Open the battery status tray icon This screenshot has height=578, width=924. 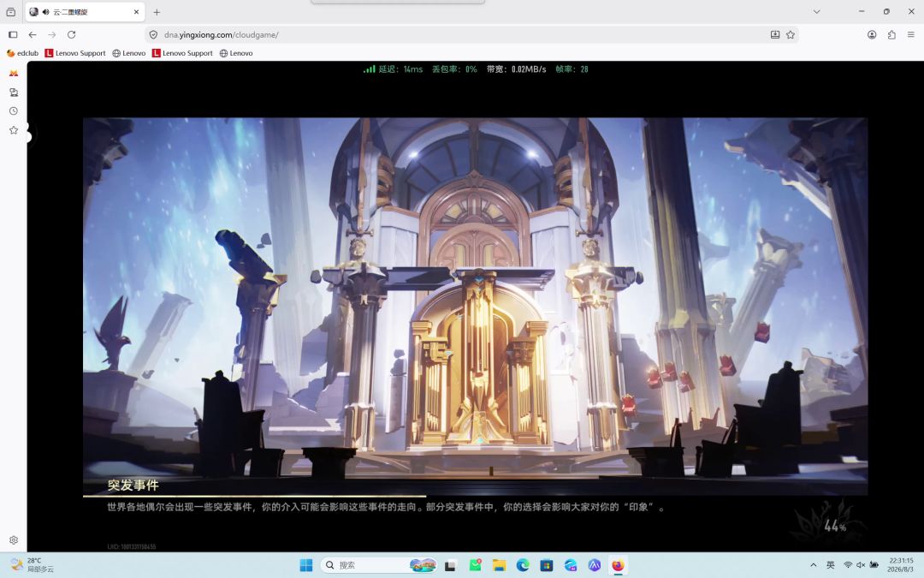point(874,565)
